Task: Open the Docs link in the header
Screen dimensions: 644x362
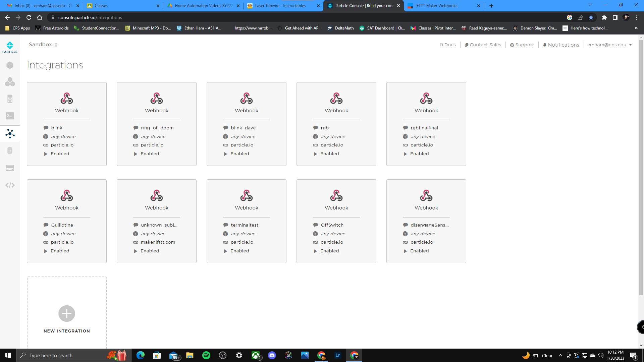Action: (x=448, y=45)
